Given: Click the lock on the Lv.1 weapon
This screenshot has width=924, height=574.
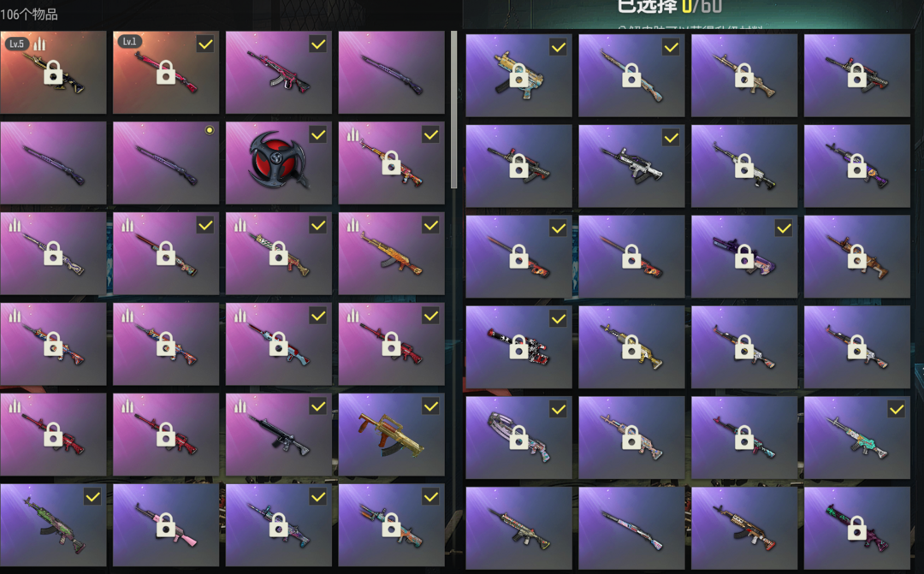Looking at the screenshot, I should click(166, 72).
